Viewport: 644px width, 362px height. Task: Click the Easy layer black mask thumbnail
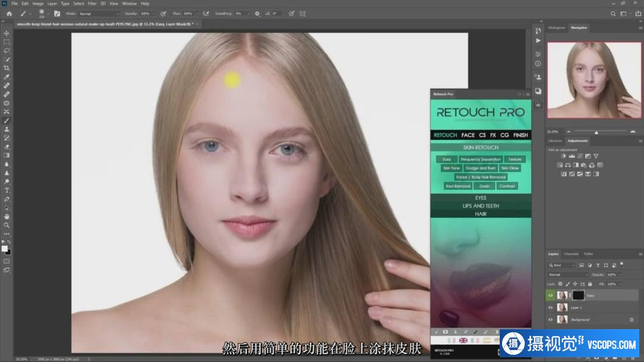pos(578,295)
